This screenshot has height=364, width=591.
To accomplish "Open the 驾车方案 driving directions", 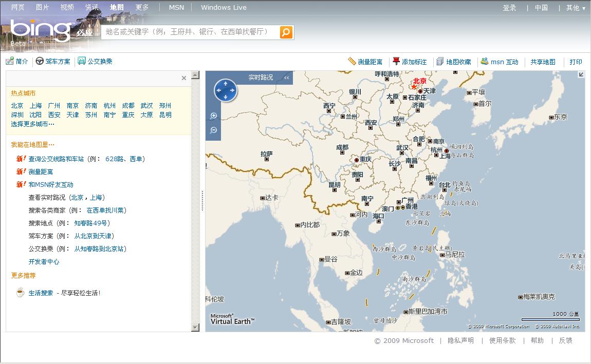I will (53, 62).
